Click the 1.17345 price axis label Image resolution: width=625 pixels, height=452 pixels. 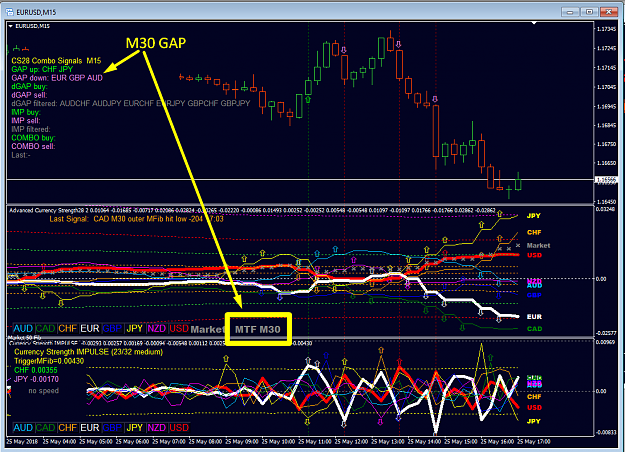[606, 29]
